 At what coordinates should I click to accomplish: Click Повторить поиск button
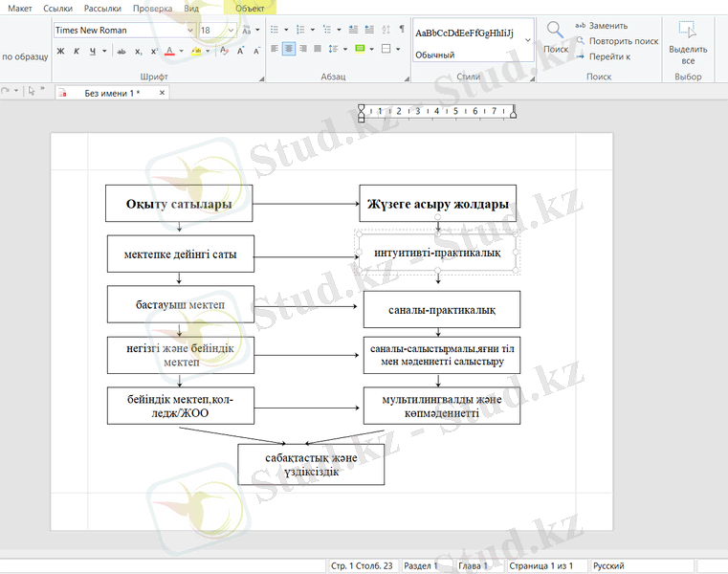pos(617,41)
